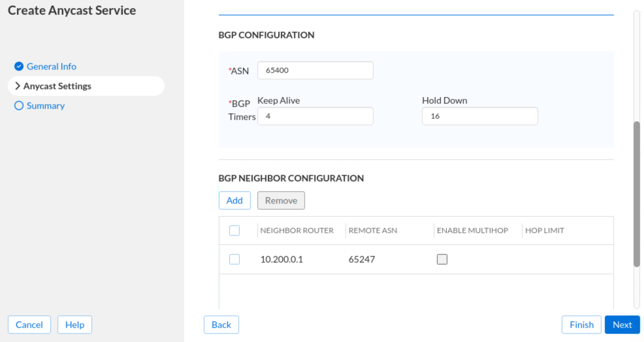Cancel the Anycast service creation
Screen dimensions: 644x342
coord(29,325)
